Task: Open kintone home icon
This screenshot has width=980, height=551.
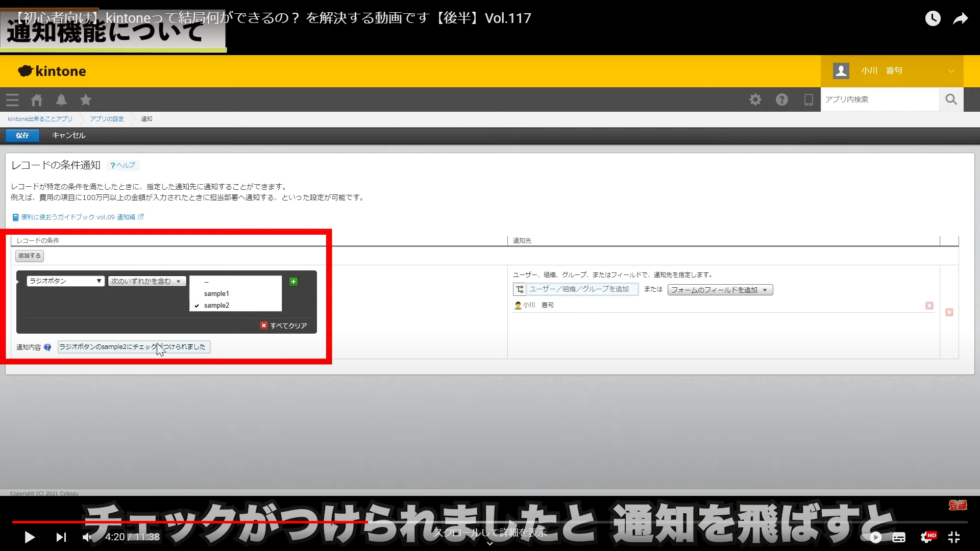Action: click(37, 100)
